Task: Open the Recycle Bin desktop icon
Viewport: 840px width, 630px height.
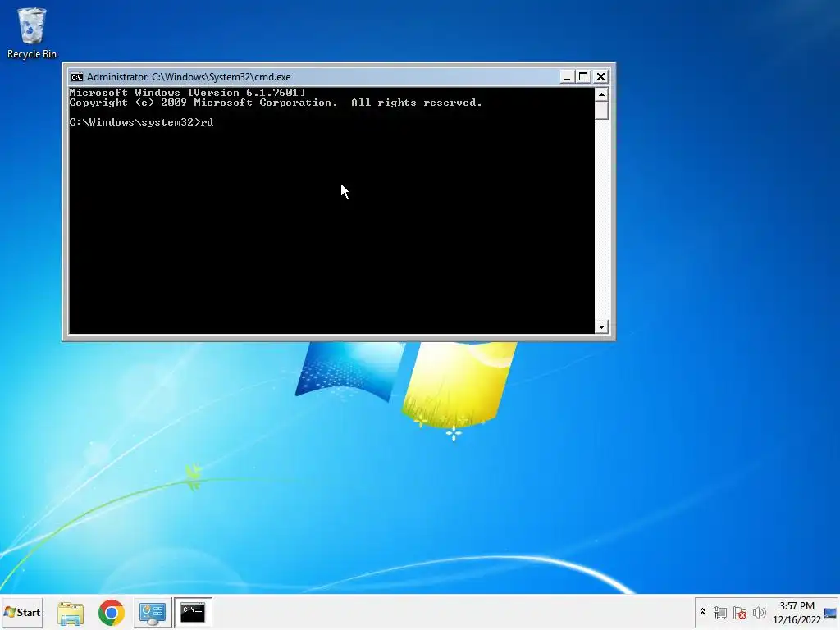Action: 32,33
